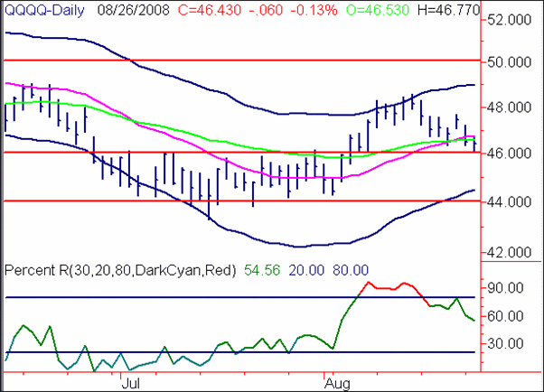The width and height of the screenshot is (544, 392).
Task: Select the Aug month label
Action: tap(337, 385)
